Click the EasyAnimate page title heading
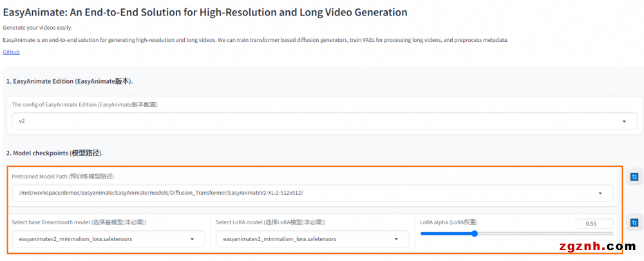Screen dimensions: 644x261 pos(205,12)
